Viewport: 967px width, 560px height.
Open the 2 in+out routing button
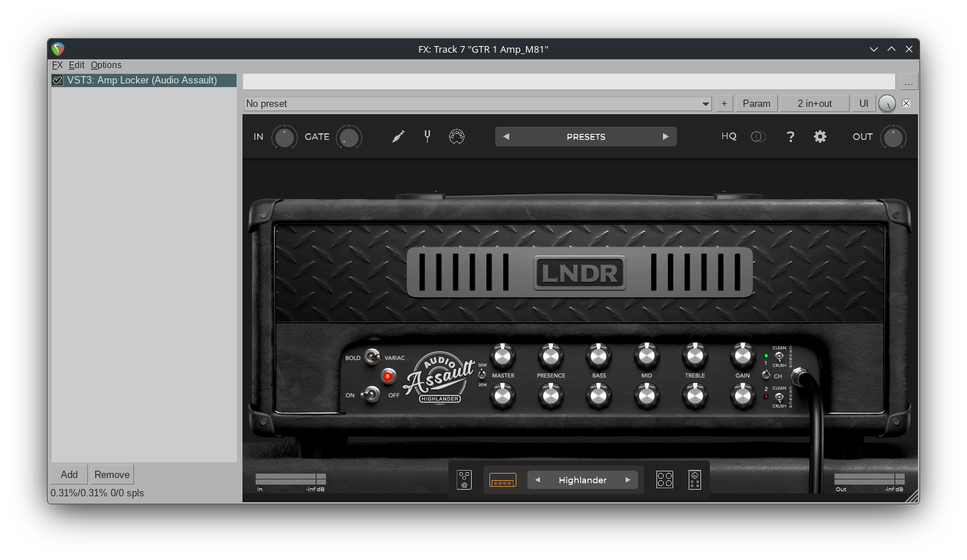[815, 104]
